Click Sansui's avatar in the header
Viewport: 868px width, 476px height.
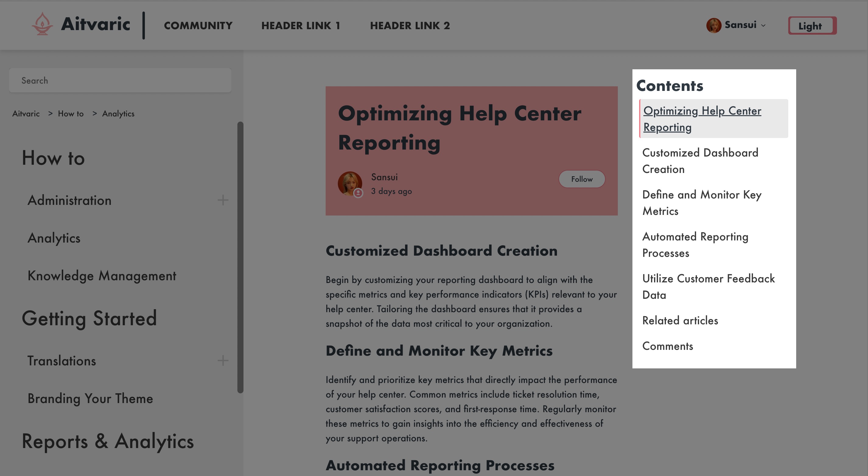(x=713, y=25)
